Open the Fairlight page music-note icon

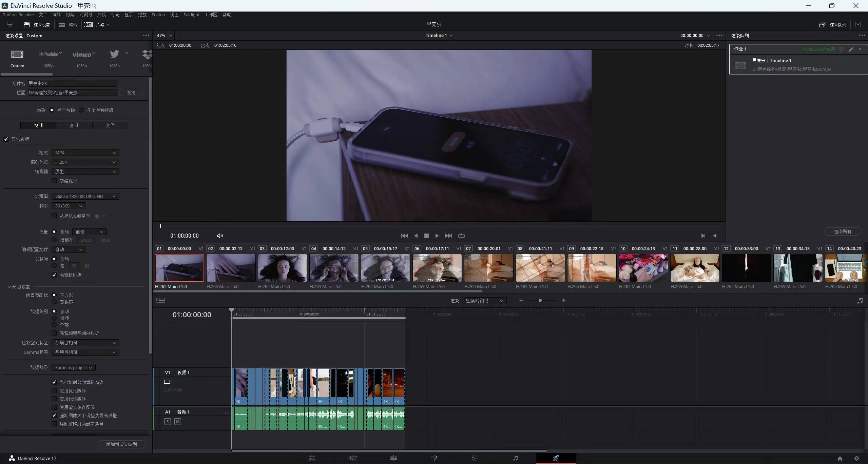pyautogui.click(x=515, y=458)
